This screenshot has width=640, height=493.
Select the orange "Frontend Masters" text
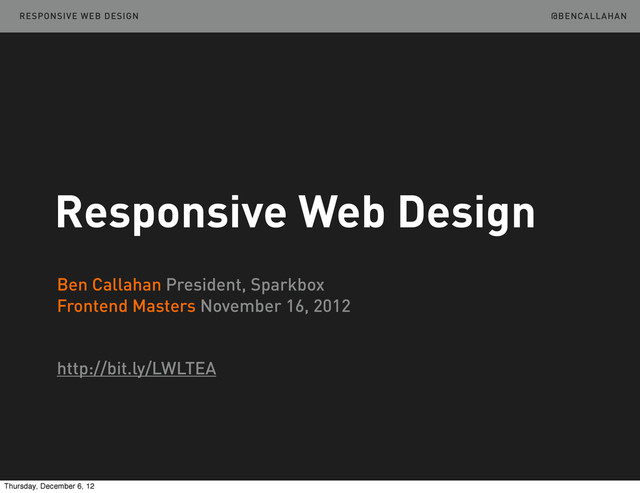coord(126,306)
